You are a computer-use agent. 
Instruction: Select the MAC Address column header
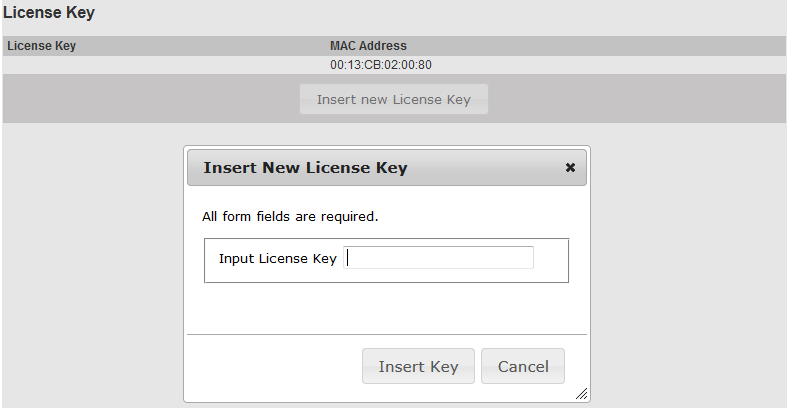[368, 46]
